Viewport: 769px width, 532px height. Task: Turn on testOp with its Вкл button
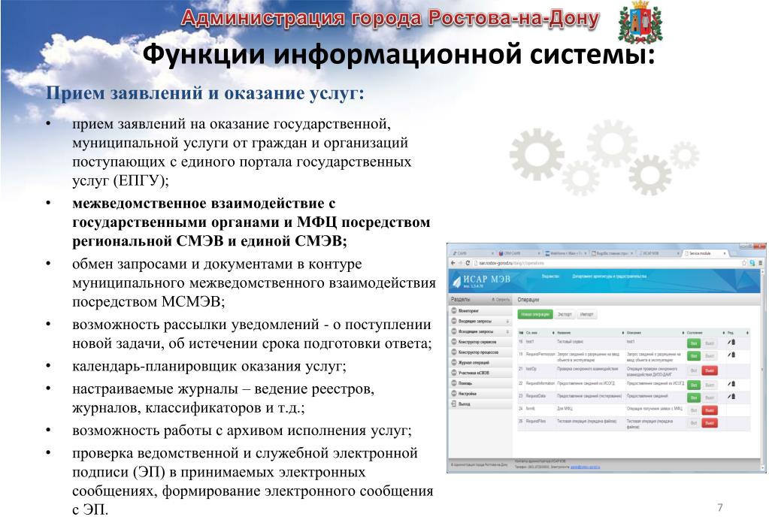click(694, 370)
